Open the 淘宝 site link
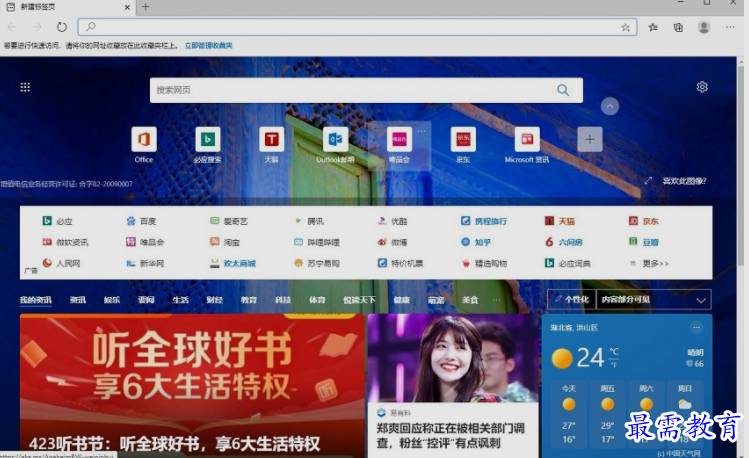The height and width of the screenshot is (458, 749). point(225,242)
